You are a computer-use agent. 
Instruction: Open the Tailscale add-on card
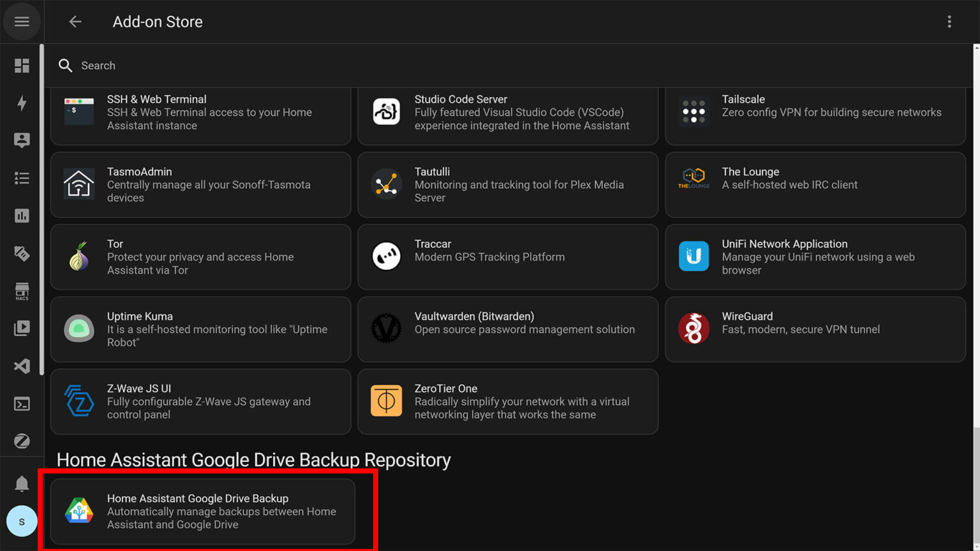[815, 113]
